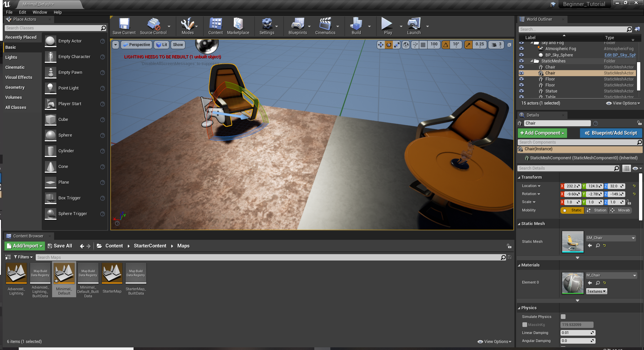Select Cube in Place Actors
Viewport: 644px width, 350px height.
pos(75,120)
